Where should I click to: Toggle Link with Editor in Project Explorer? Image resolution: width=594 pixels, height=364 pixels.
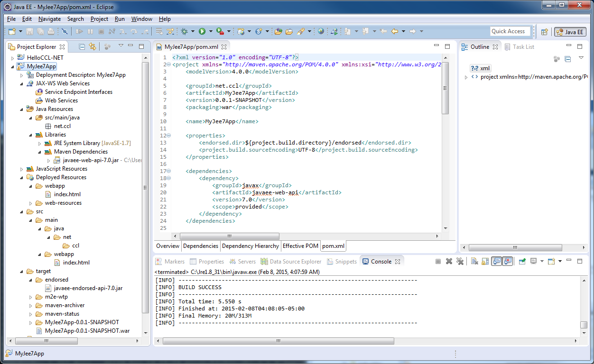[x=93, y=46]
